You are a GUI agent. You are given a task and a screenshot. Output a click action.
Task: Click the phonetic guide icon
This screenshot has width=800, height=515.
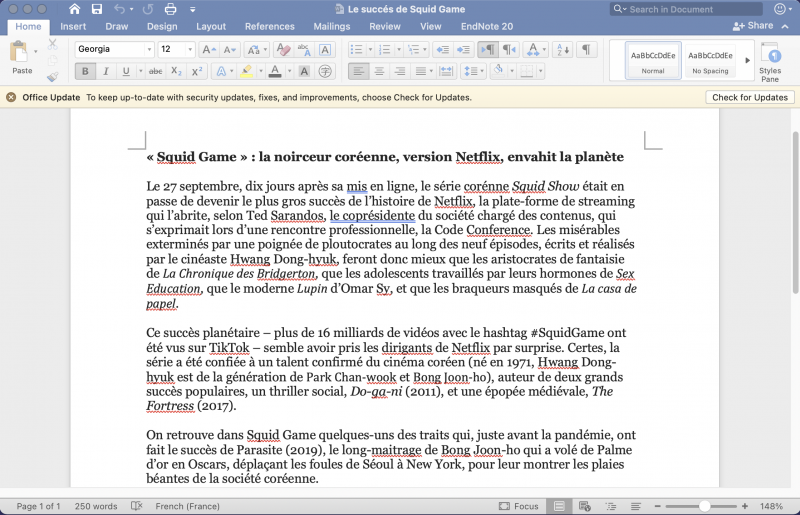(x=304, y=50)
